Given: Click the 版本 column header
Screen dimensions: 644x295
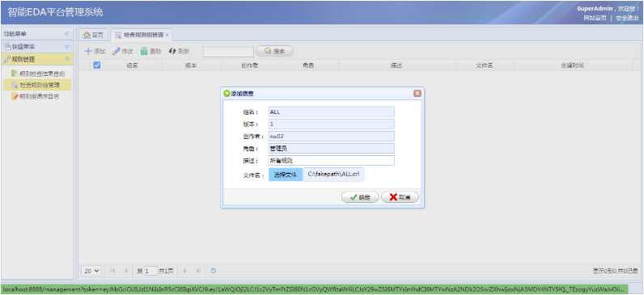Looking at the screenshot, I should pos(192,65).
